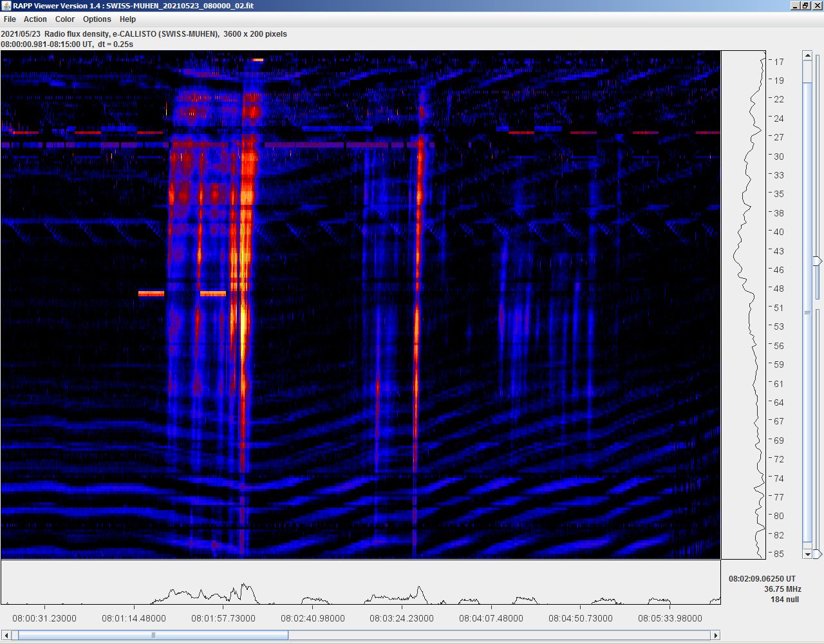
Task: Click frequency axis label 72
Action: [x=779, y=459]
